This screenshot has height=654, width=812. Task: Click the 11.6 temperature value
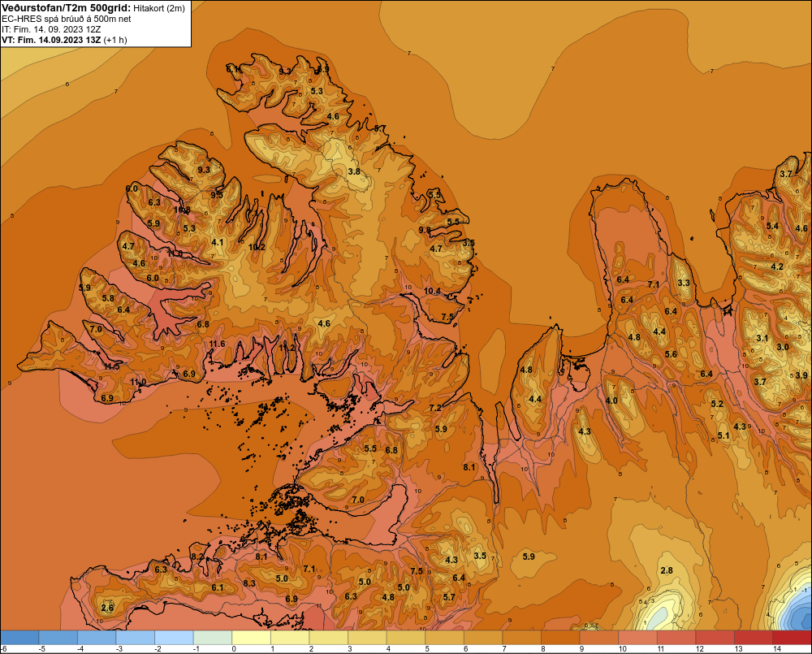coord(218,344)
